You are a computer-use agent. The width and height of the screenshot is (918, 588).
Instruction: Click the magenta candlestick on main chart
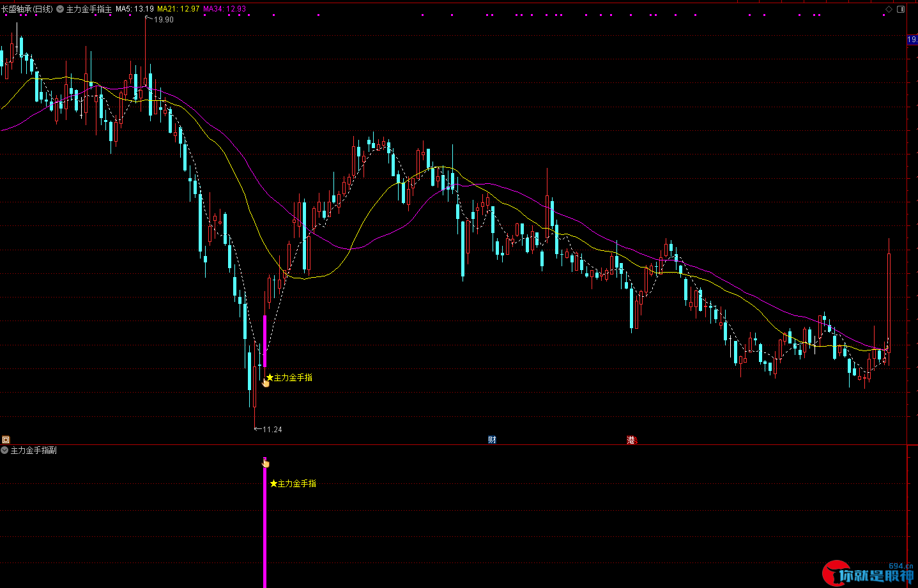tap(265, 341)
